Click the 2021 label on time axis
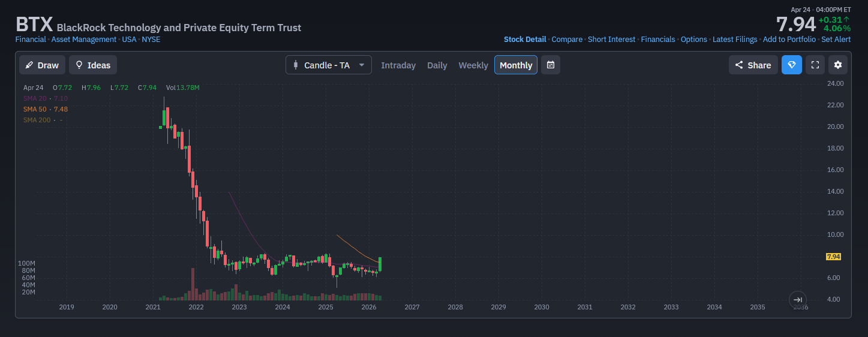 (x=153, y=307)
